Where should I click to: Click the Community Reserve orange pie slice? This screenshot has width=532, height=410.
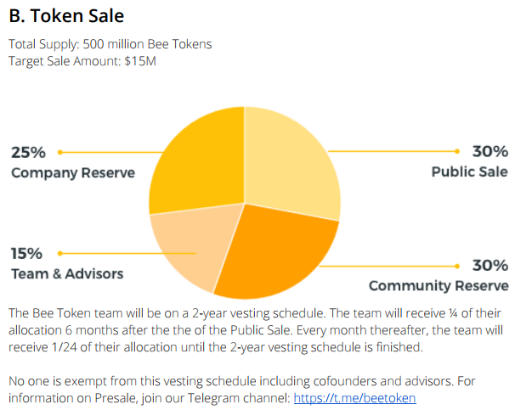tap(276, 252)
